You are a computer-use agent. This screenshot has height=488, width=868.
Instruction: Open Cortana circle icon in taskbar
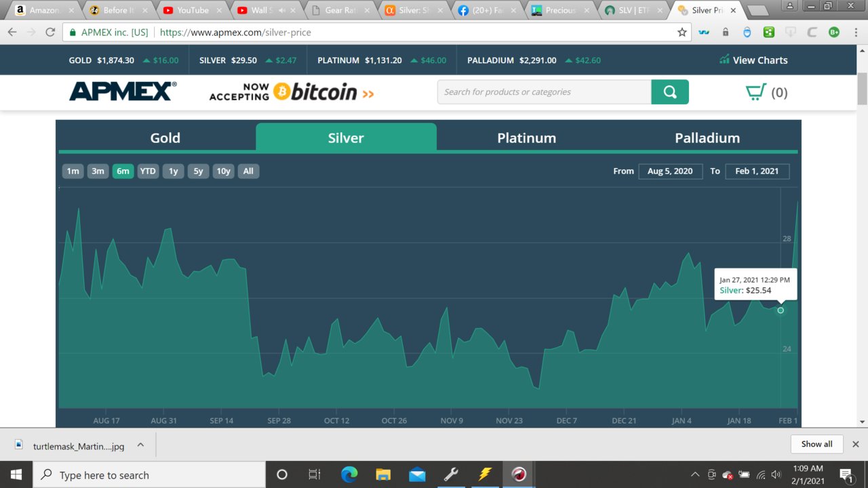pyautogui.click(x=282, y=474)
